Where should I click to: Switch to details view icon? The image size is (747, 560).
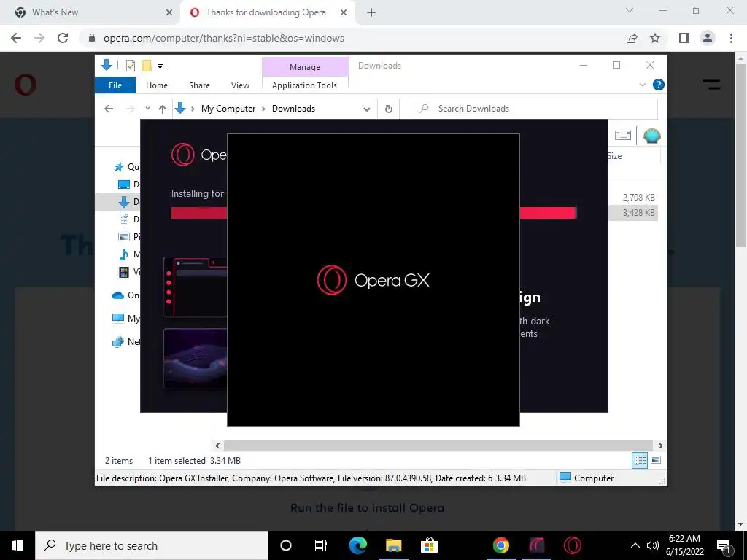coord(640,460)
